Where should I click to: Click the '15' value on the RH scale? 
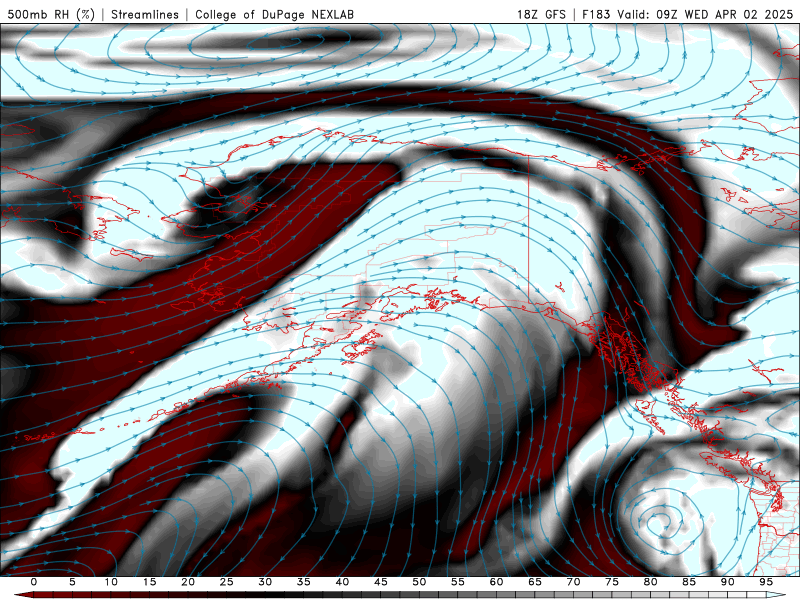149,582
